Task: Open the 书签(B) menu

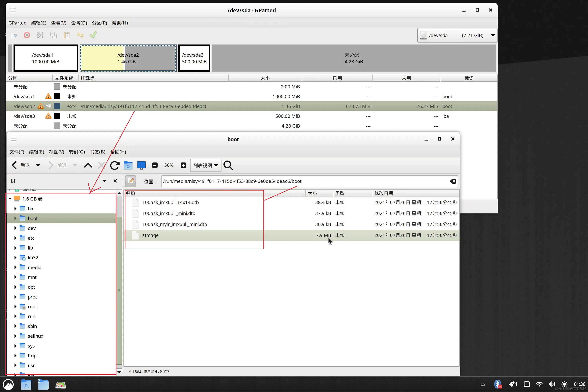Action: coord(97,152)
